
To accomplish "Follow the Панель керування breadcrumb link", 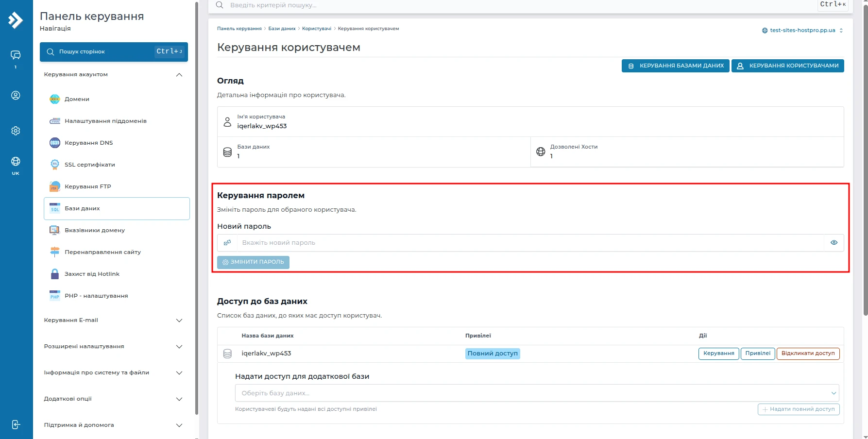I will tap(239, 29).
